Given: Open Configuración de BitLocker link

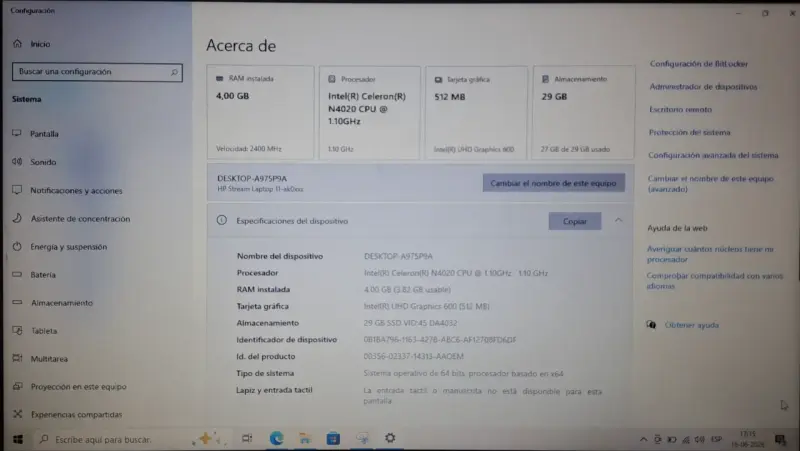Looking at the screenshot, I should (x=698, y=64).
